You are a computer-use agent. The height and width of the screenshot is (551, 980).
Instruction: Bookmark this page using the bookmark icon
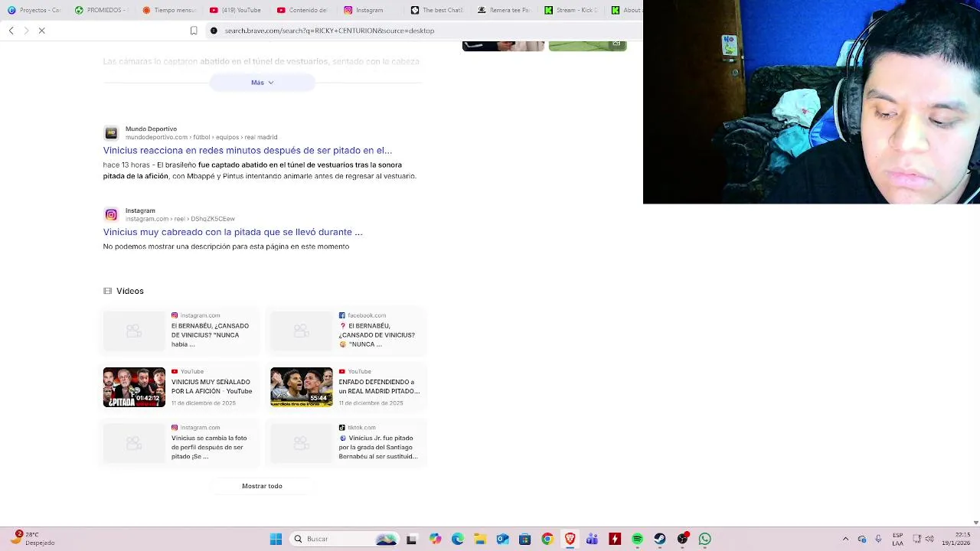(x=194, y=31)
